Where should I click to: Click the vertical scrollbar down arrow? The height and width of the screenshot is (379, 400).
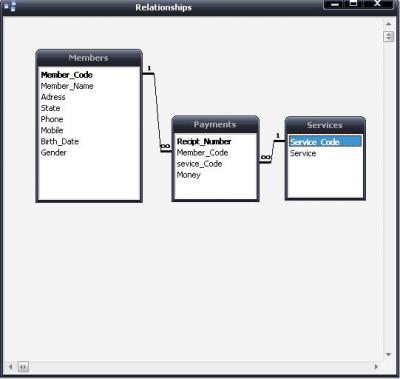388,355
